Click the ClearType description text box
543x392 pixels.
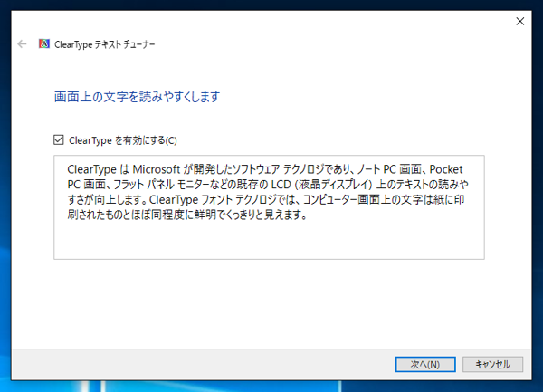(269, 207)
